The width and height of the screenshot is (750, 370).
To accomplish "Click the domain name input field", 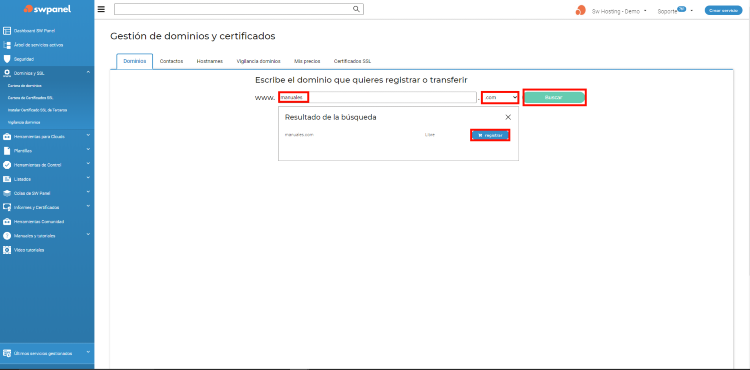I will 378,97.
